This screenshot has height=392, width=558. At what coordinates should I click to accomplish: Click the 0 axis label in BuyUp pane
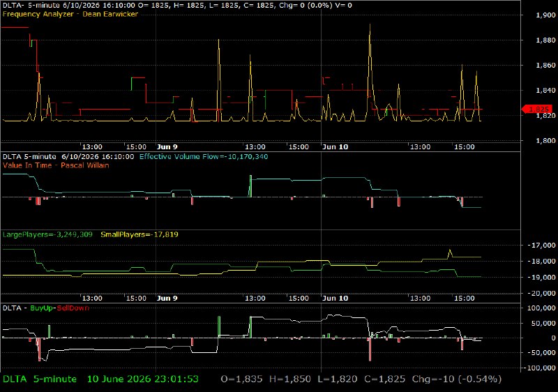[553, 338]
